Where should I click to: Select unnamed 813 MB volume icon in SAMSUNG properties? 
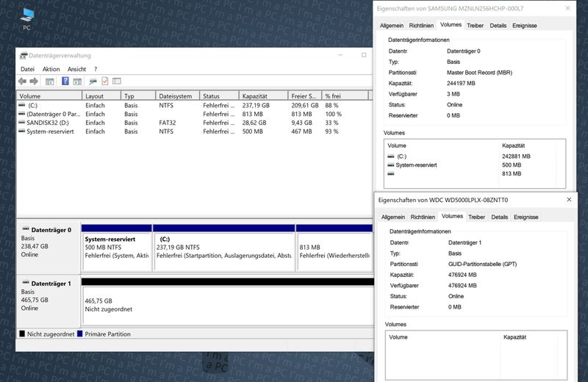[x=391, y=173]
